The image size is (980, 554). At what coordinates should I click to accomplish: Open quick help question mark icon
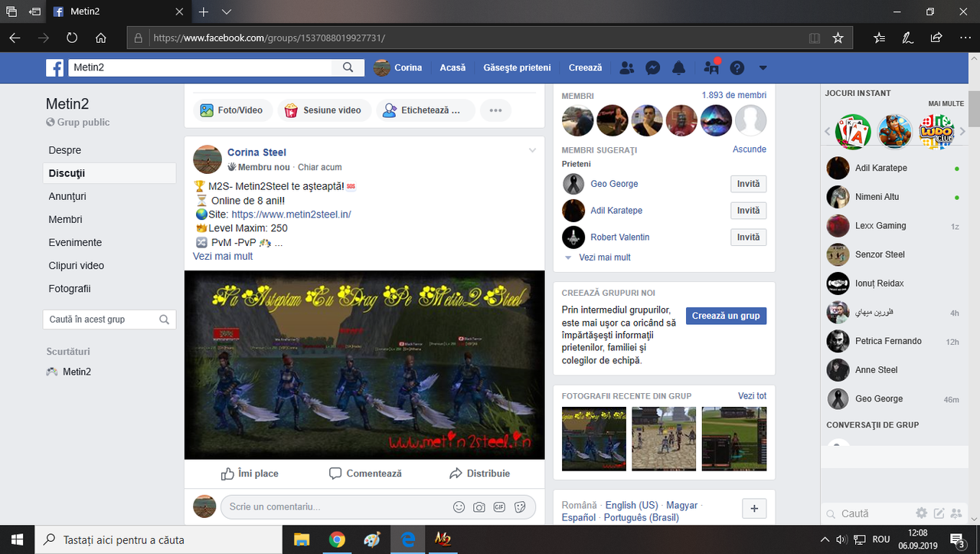737,67
